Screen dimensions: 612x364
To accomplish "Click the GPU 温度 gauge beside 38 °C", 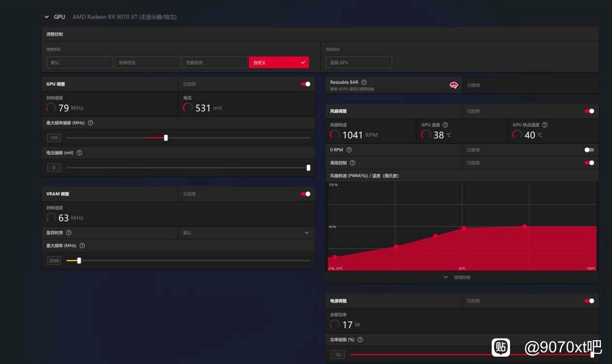I will tap(426, 134).
